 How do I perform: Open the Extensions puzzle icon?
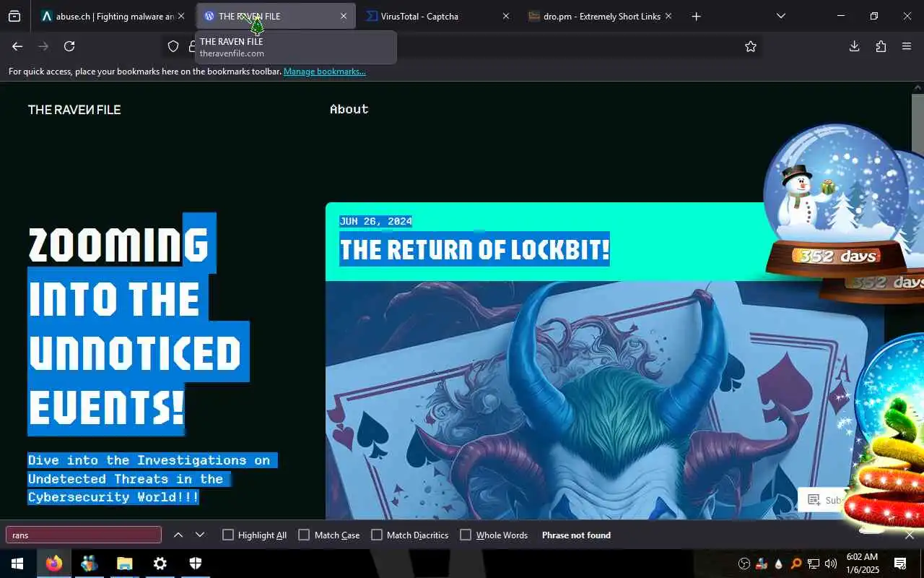point(881,46)
